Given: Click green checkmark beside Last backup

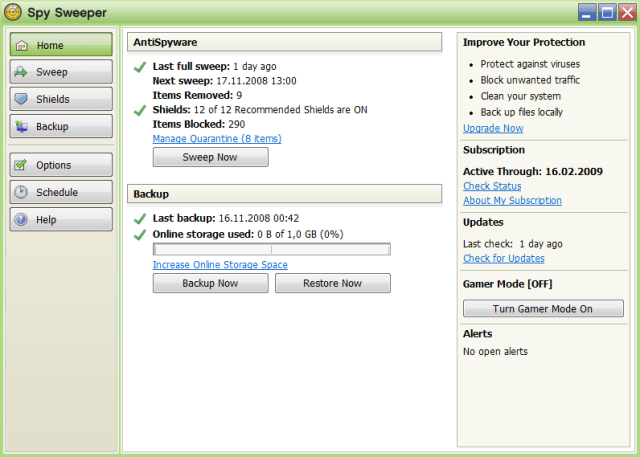Looking at the screenshot, I should tap(140, 218).
